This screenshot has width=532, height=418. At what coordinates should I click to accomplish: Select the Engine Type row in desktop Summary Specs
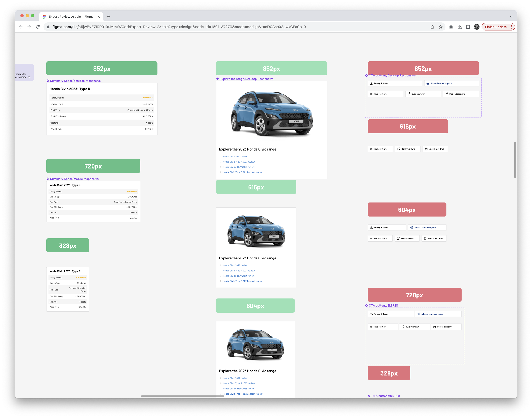click(102, 104)
